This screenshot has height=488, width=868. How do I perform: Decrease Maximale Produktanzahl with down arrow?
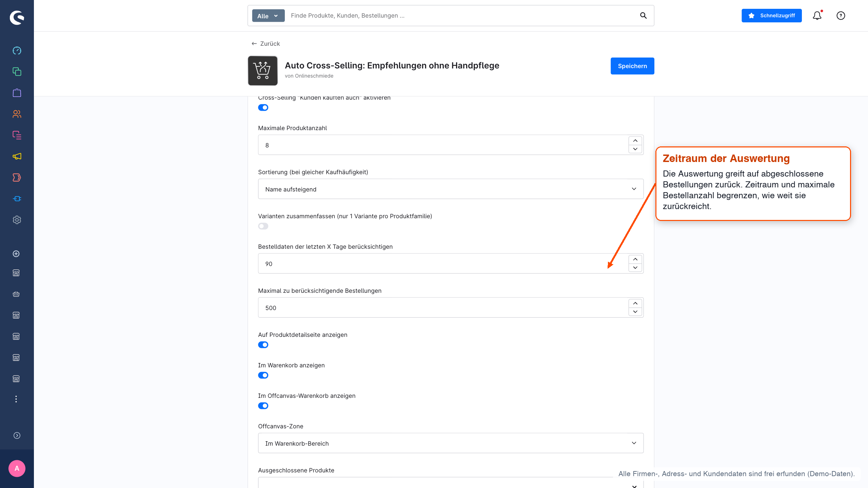pos(635,149)
